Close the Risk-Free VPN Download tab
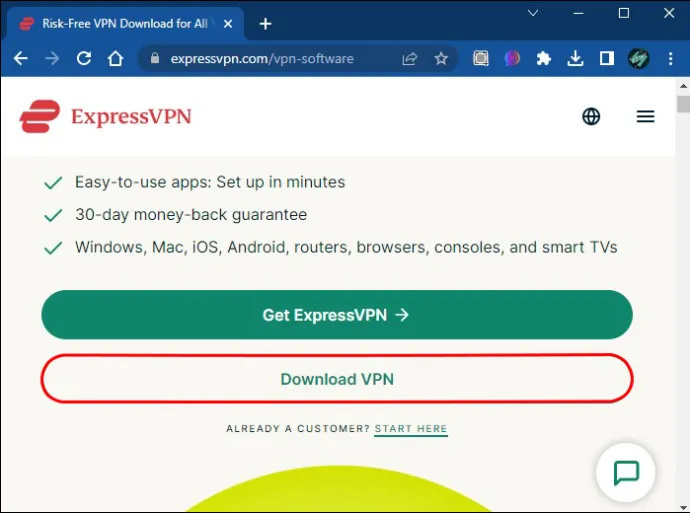Screen dimensions: 690x513 [228, 24]
